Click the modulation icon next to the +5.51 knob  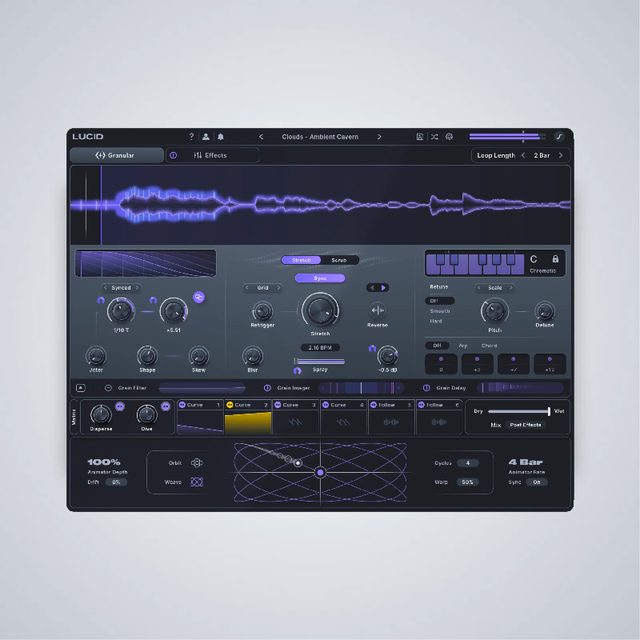153,300
